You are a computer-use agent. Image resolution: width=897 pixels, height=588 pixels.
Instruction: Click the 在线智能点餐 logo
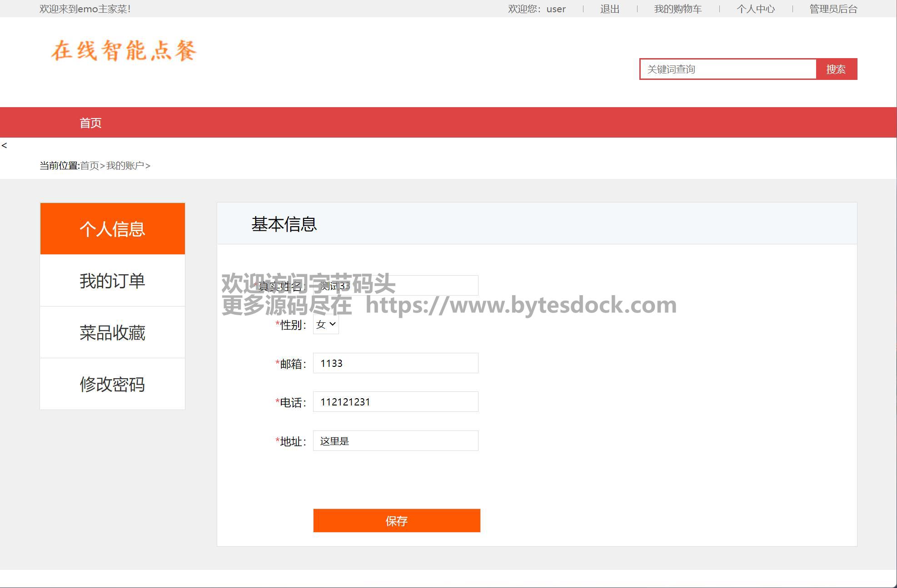click(124, 50)
